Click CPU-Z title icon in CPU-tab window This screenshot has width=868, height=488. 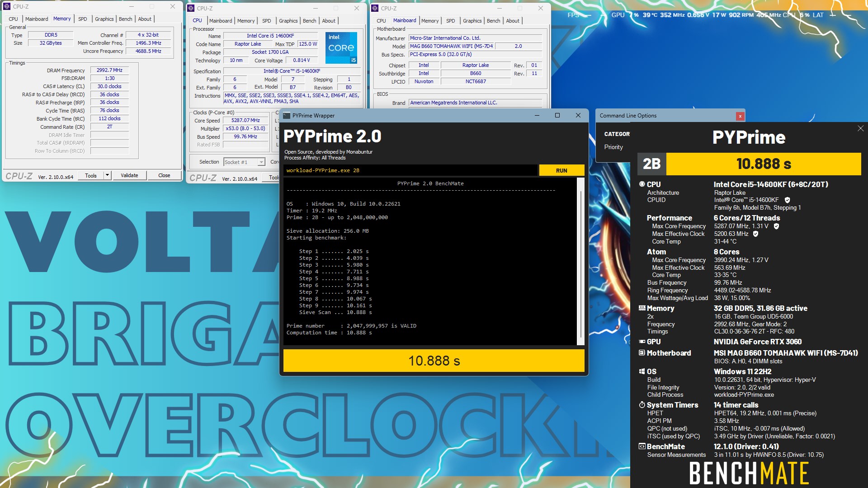coord(191,8)
